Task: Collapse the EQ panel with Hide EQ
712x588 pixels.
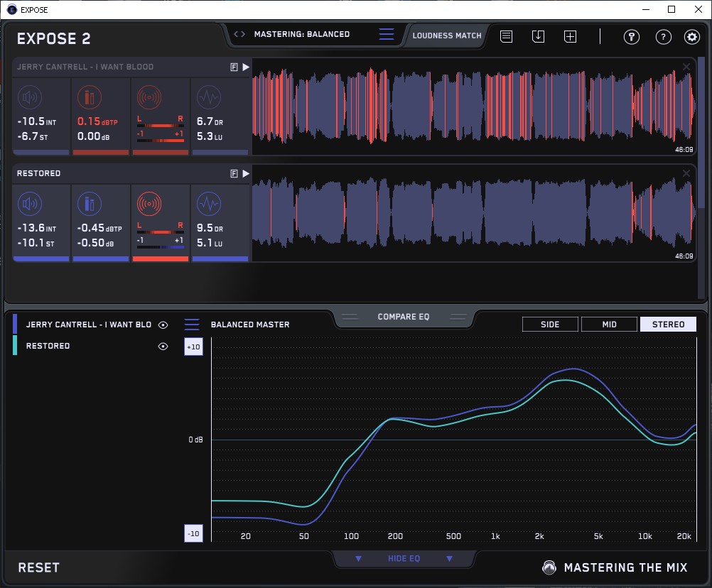Action: 404,559
